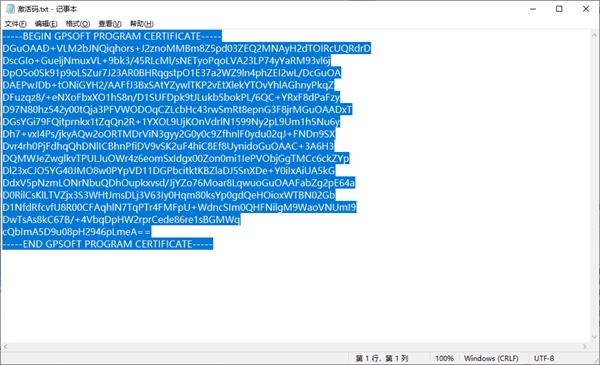Image resolution: width=600 pixels, height=365 pixels.
Task: Click the vertical scrollbar down arrow
Action: coord(594,337)
